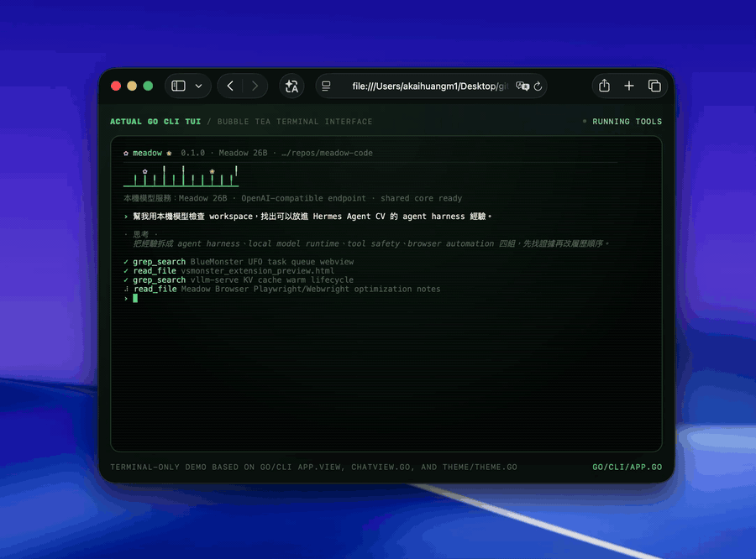Click the BUBBLE TEA TERMINAL INTERFACE label
Image resolution: width=756 pixels, height=559 pixels.
[x=295, y=122]
